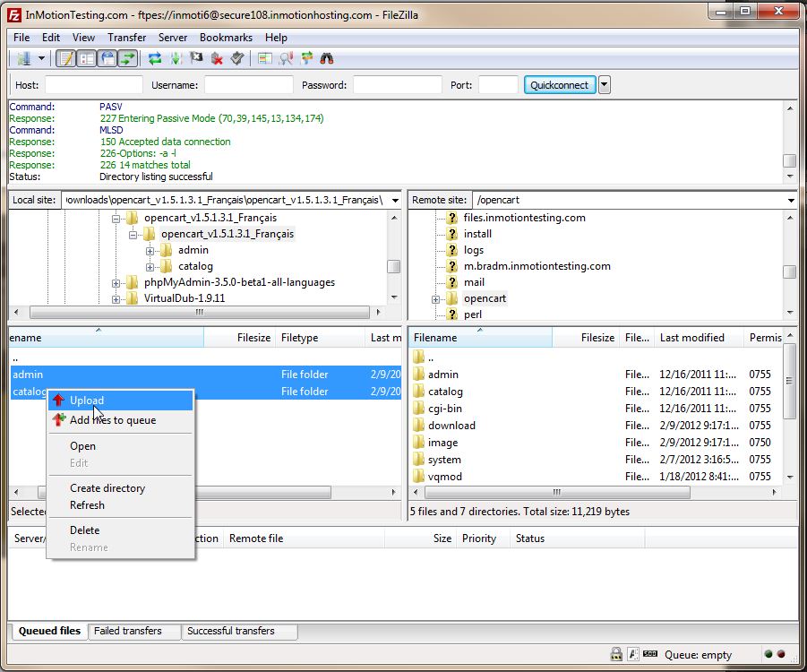Click the cancel current operation icon
This screenshot has height=672, width=807.
pos(196,59)
